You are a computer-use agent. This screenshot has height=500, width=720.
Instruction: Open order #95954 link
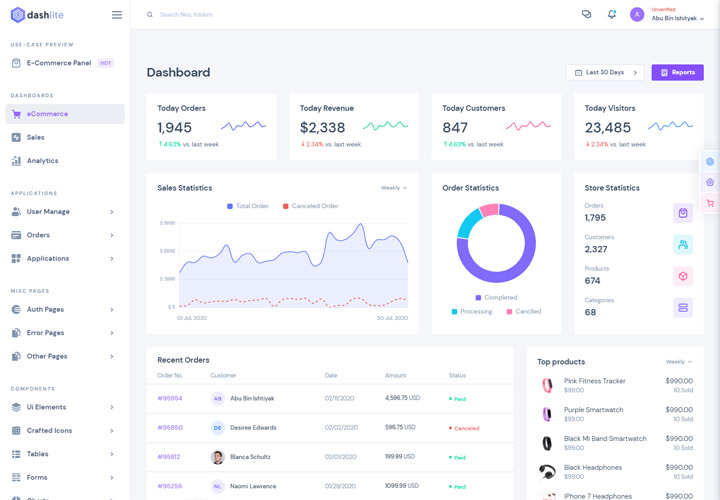pyautogui.click(x=169, y=398)
